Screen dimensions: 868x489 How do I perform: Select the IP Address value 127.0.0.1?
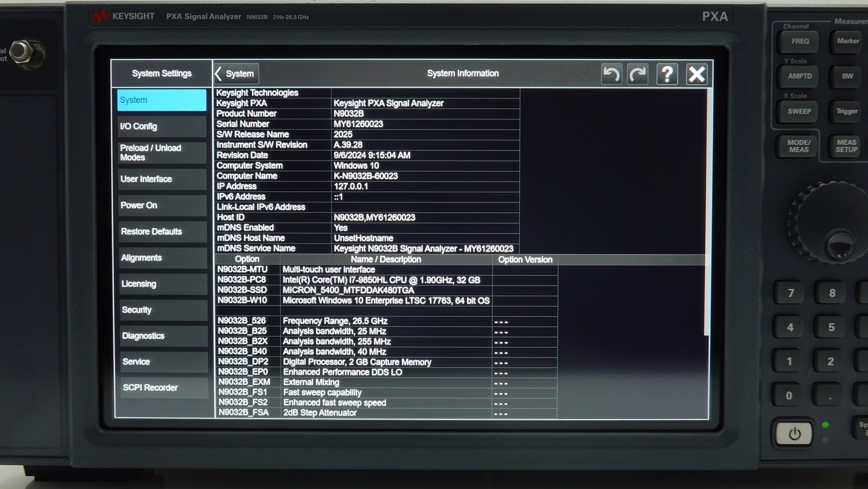coord(351,186)
